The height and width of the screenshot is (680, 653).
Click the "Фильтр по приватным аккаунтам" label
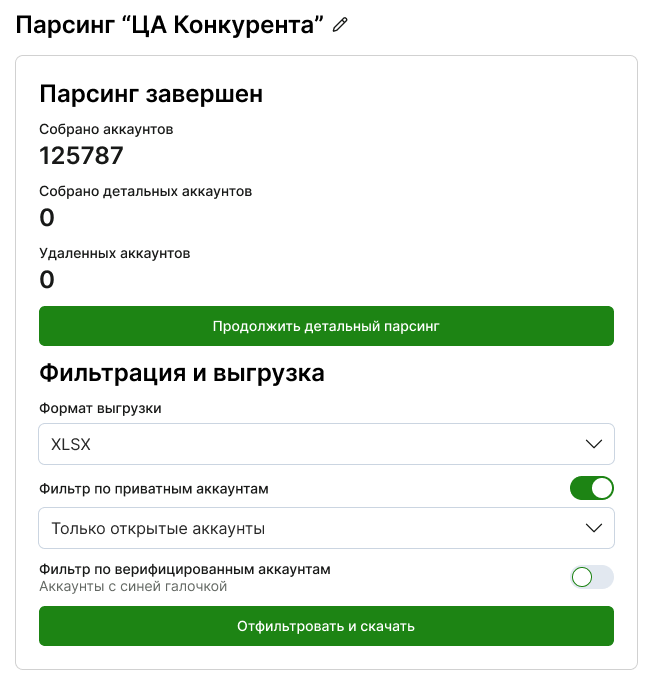pos(154,489)
